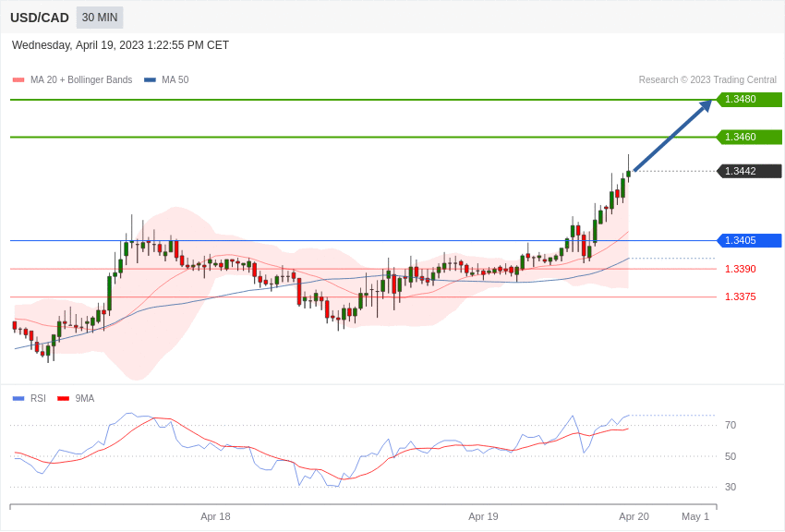Click the 1.3442 current price tag

pyautogui.click(x=750, y=171)
